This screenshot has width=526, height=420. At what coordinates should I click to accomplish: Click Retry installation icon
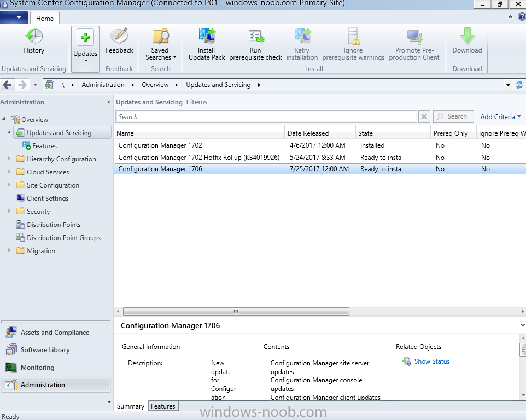302,44
